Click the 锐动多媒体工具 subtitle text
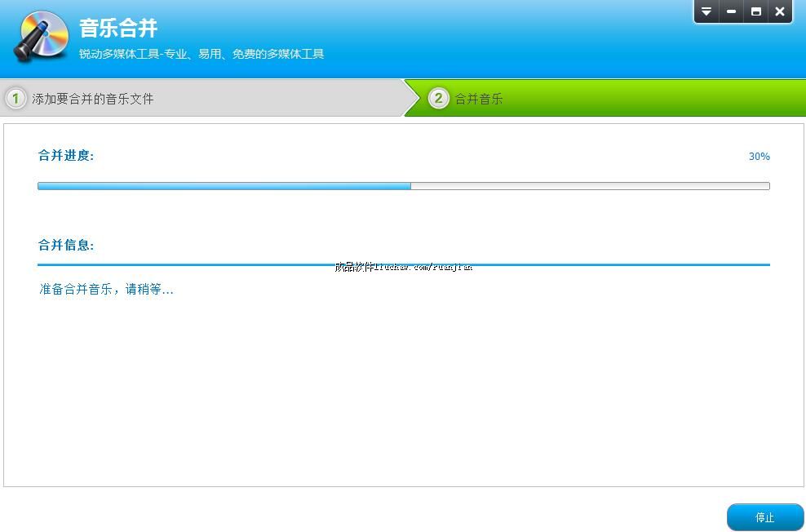Image resolution: width=806 pixels, height=532 pixels. pyautogui.click(x=201, y=55)
